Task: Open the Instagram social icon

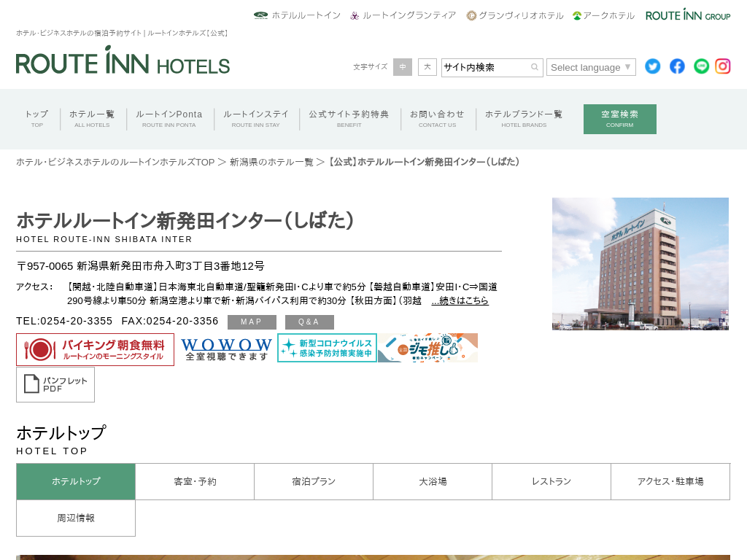Action: point(723,66)
